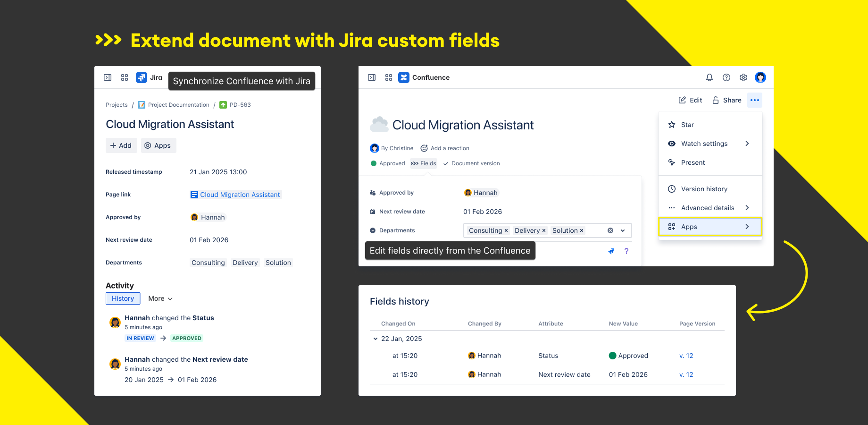
Task: Click the Consulting tag in Jira Departments
Action: click(208, 263)
